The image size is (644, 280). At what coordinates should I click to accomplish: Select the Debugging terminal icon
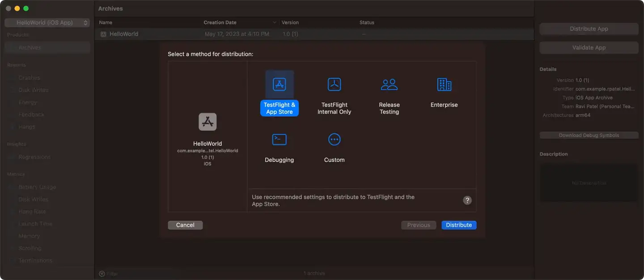tap(280, 139)
